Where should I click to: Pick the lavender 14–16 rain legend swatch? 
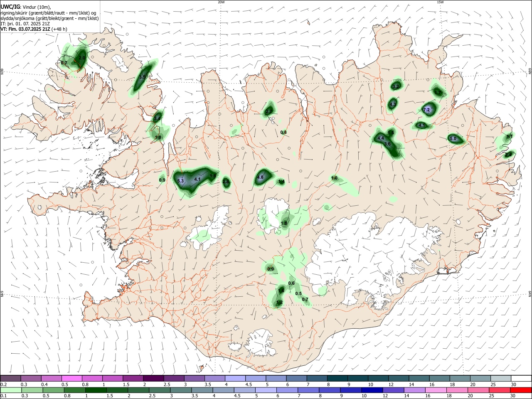416,390
